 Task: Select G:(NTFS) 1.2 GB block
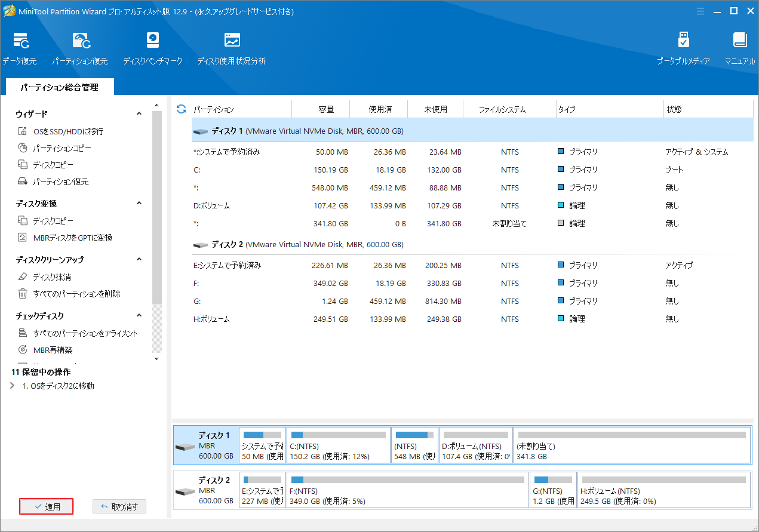554,490
